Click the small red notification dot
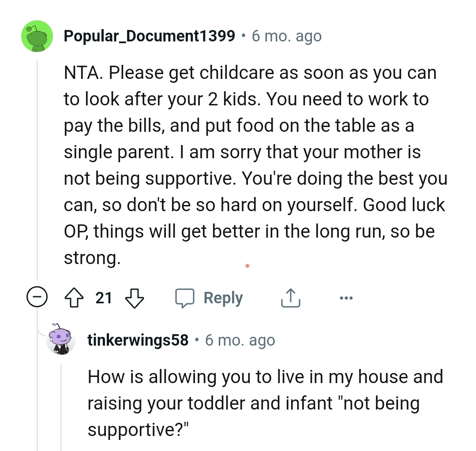Image resolution: width=476 pixels, height=451 pixels. click(247, 265)
